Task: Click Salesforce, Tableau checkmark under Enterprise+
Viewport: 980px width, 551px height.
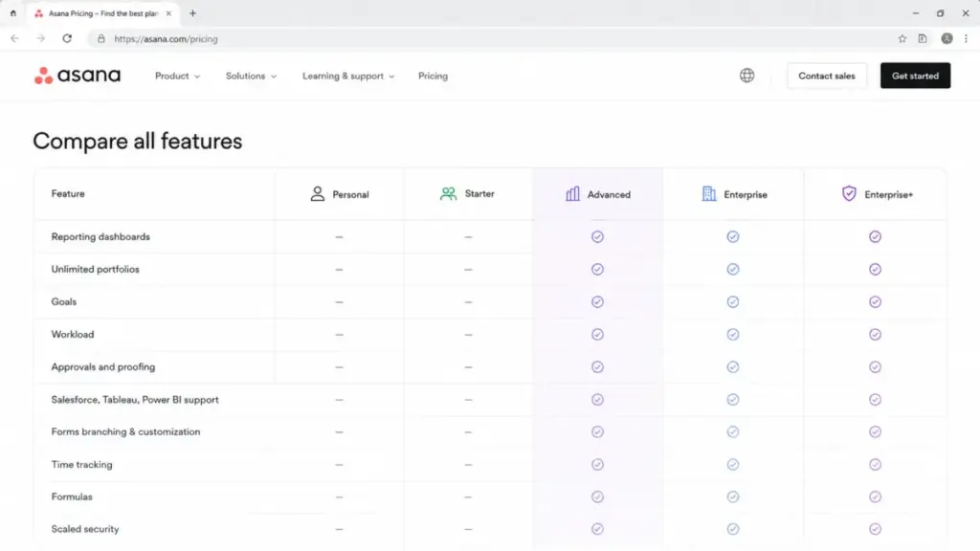Action: click(x=875, y=399)
